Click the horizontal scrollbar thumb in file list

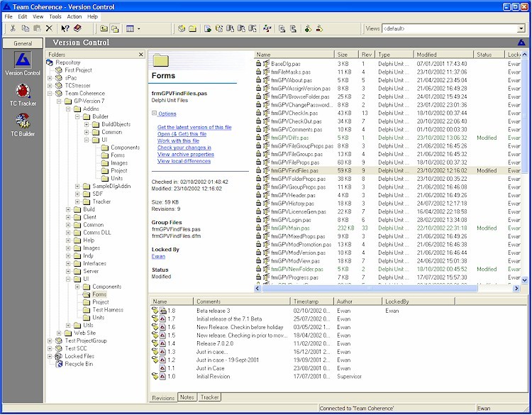(370, 289)
